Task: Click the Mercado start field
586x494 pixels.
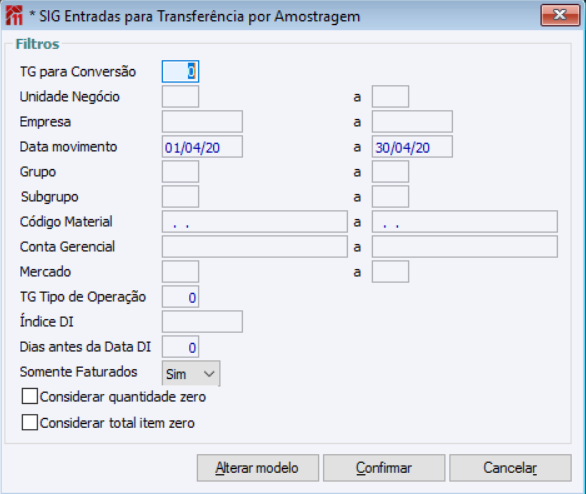Action: click(x=181, y=272)
